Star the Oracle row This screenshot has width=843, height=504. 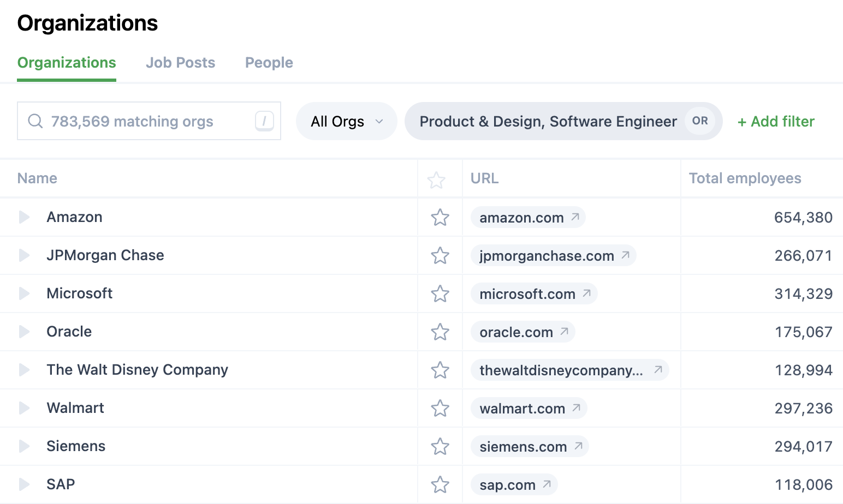(440, 332)
